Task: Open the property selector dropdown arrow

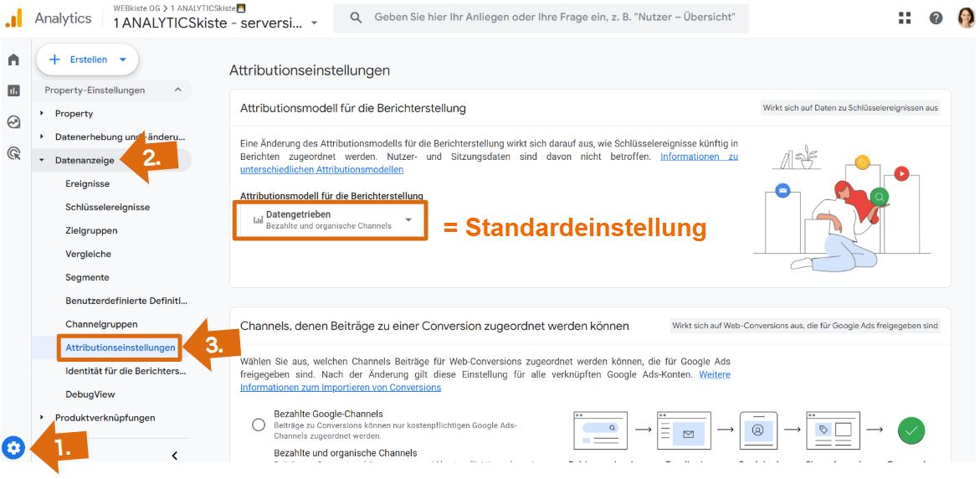Action: tap(315, 23)
